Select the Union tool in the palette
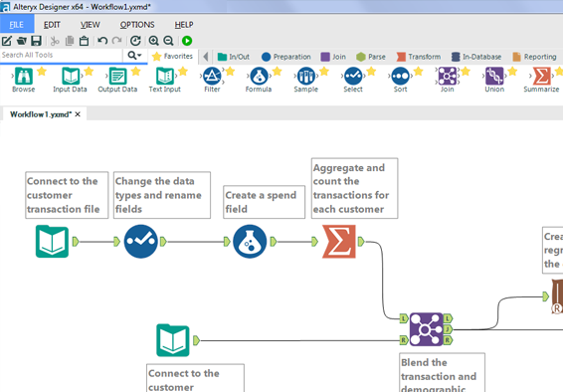563x392 pixels. [494, 80]
